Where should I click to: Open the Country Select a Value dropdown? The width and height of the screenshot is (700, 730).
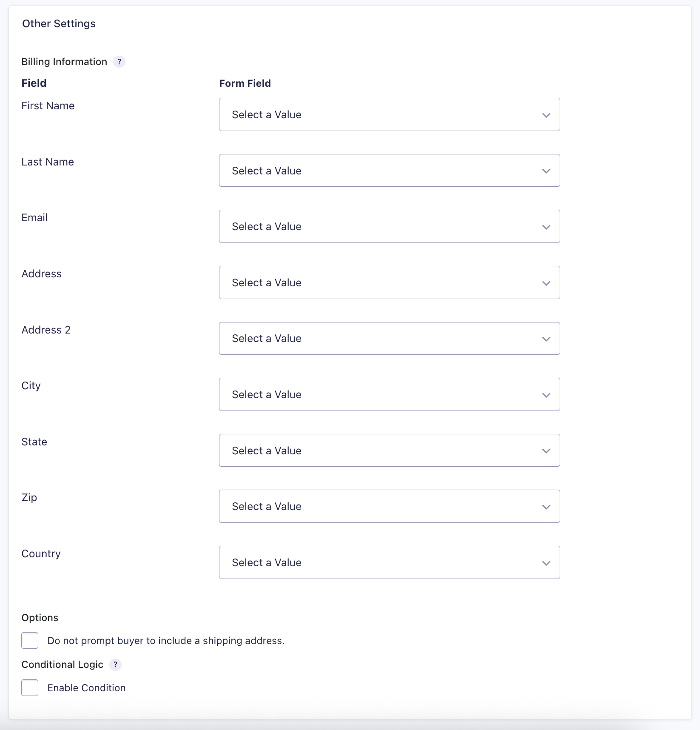pyautogui.click(x=389, y=563)
